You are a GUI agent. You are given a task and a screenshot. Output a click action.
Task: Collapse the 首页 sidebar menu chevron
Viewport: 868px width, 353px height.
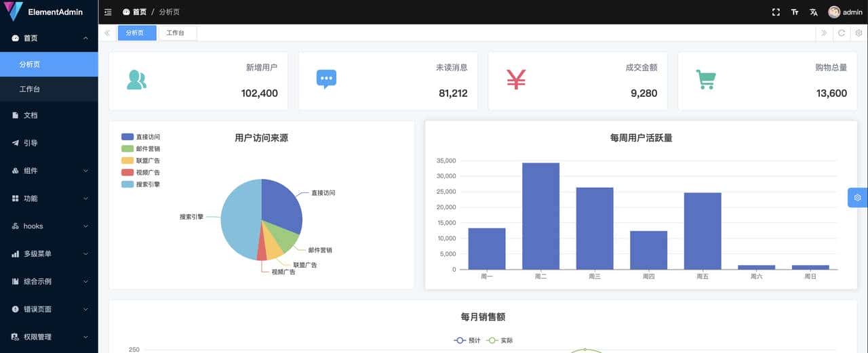click(x=85, y=39)
